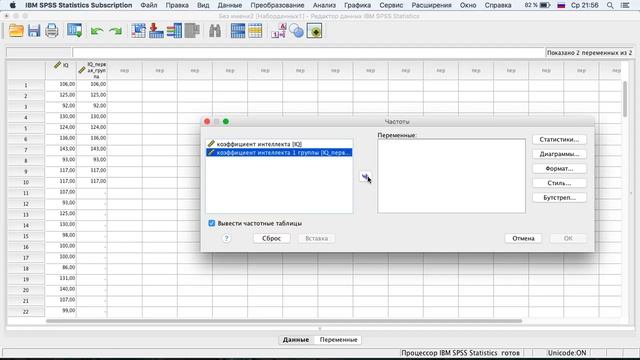Screen dimensions: 640x360
Task: Move selected variable with arrow button
Action: 365,176
